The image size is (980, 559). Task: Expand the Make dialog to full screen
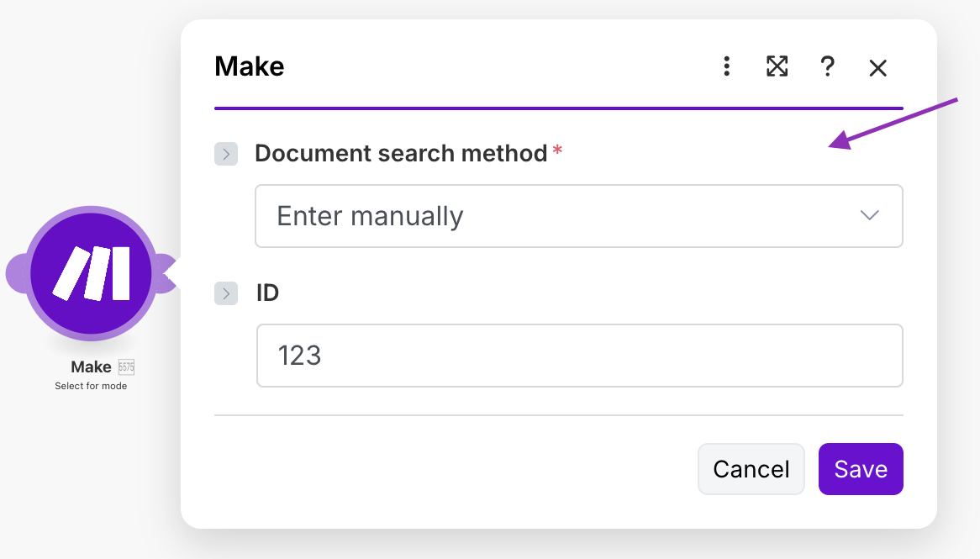(x=777, y=67)
